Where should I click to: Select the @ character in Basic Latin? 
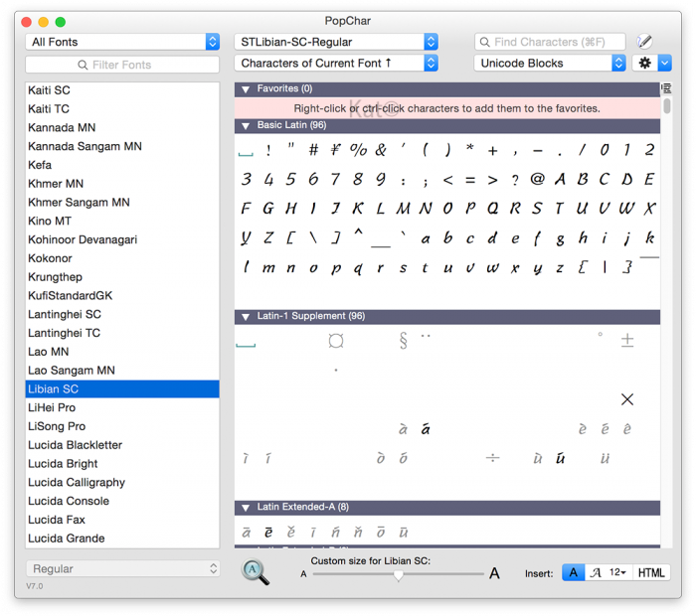pyautogui.click(x=537, y=180)
